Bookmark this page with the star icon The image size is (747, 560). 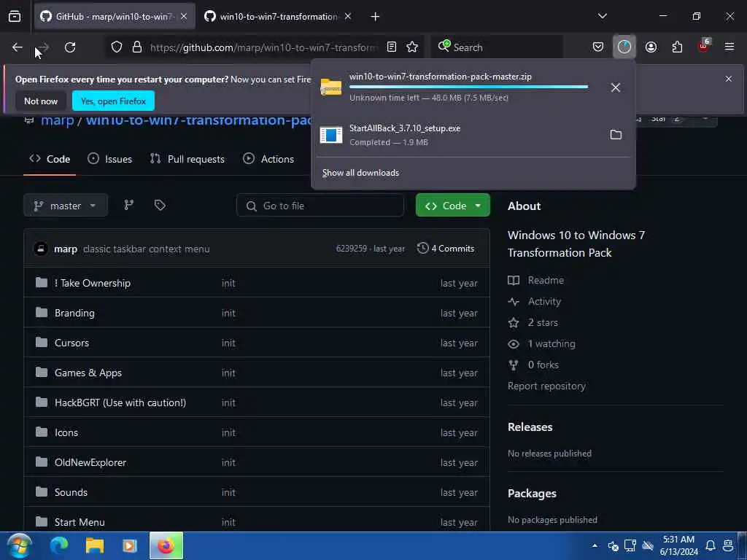tap(412, 47)
